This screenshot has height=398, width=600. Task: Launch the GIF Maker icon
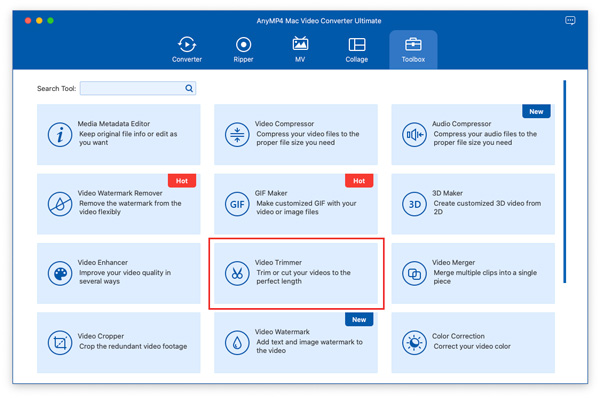[x=237, y=204]
